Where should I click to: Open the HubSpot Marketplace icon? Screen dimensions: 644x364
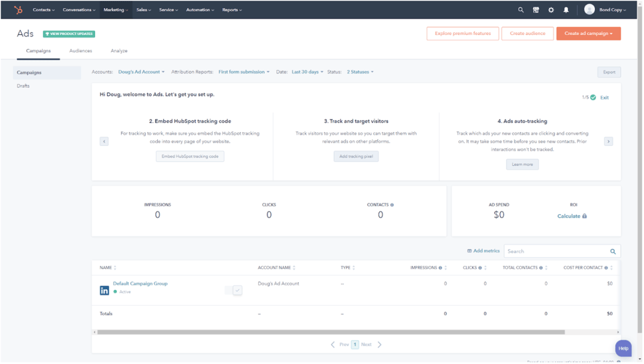pyautogui.click(x=536, y=10)
